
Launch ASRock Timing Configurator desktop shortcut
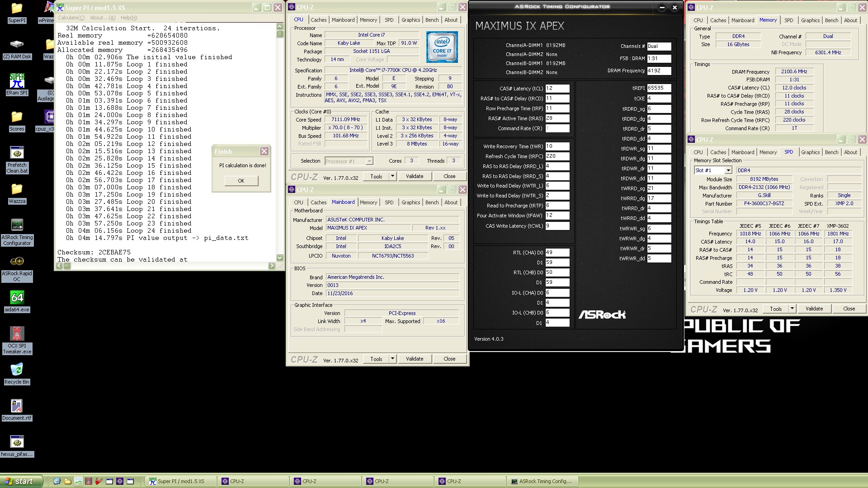pyautogui.click(x=17, y=232)
